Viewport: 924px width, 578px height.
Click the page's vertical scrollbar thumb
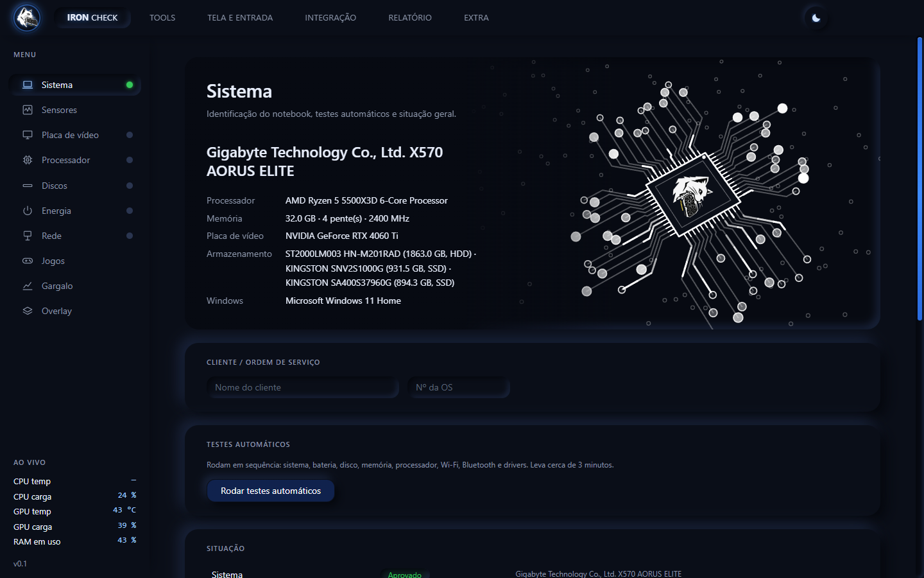point(920,179)
